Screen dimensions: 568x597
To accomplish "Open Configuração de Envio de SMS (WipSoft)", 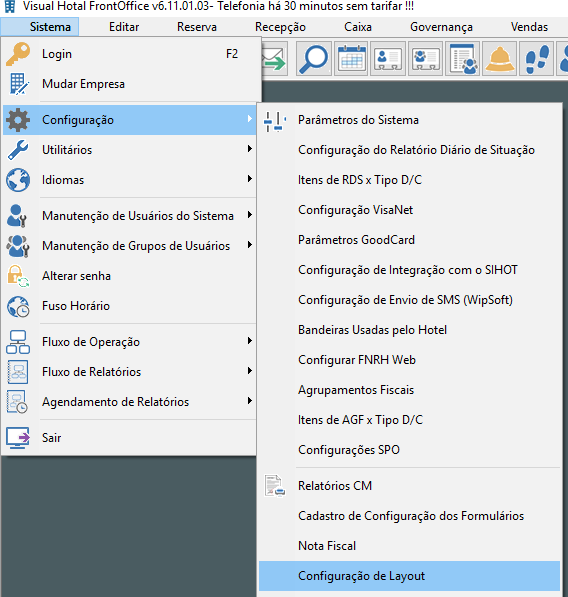I will (409, 300).
